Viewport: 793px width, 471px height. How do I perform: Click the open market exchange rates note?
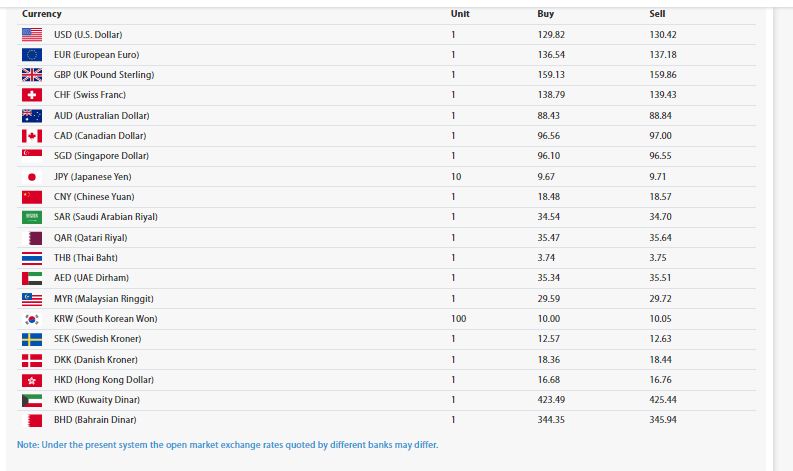point(228,445)
